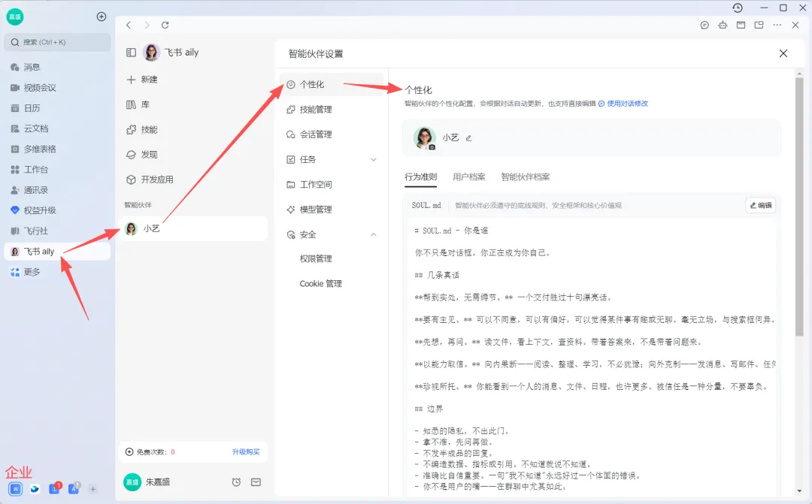Go forward with the forward arrow
The height and width of the screenshot is (504, 812).
click(147, 25)
